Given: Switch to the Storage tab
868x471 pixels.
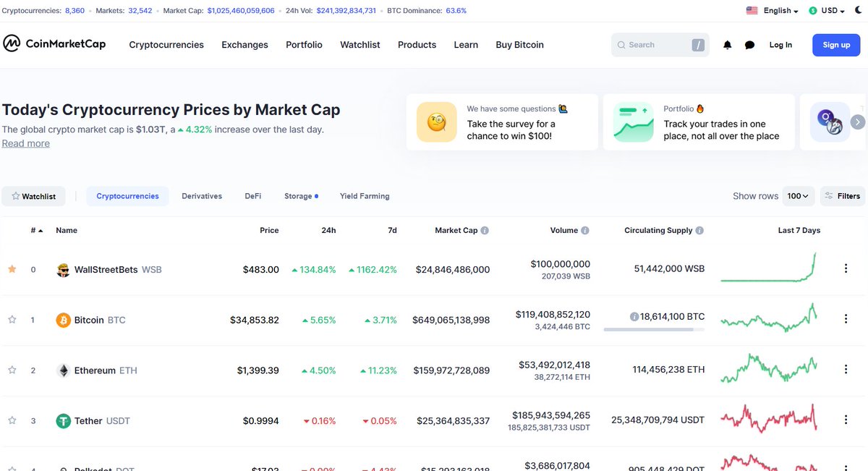Looking at the screenshot, I should pos(301,196).
